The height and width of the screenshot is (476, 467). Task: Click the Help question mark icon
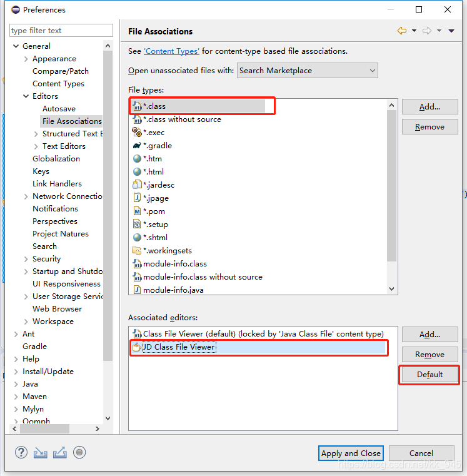click(21, 452)
